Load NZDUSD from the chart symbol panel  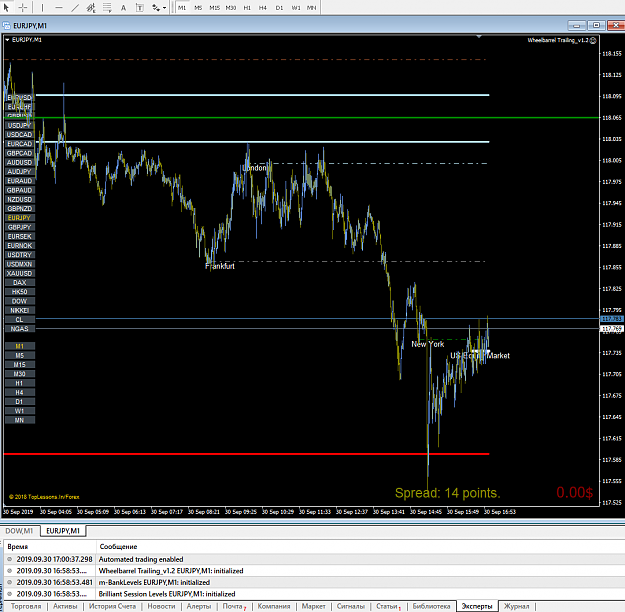(x=19, y=199)
